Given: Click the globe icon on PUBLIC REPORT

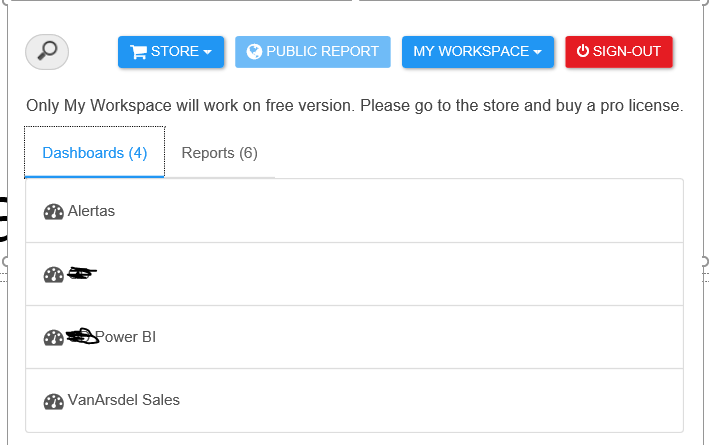Looking at the screenshot, I should pyautogui.click(x=254, y=52).
